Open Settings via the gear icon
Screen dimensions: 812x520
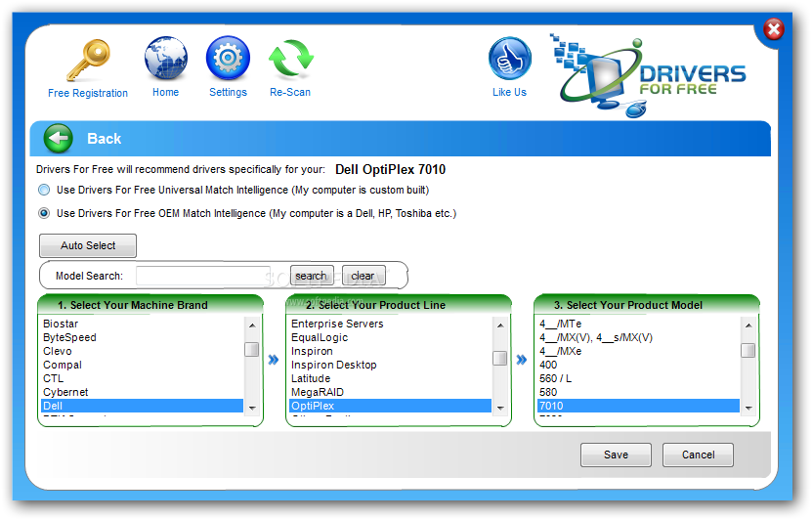228,58
